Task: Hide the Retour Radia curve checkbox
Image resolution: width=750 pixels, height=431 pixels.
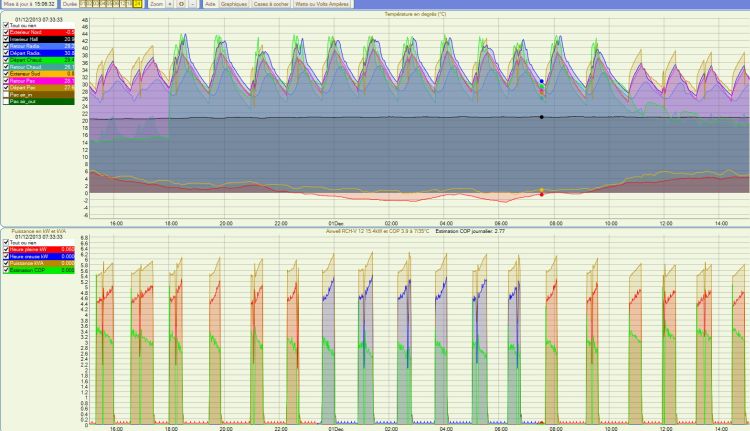Action: pos(5,46)
